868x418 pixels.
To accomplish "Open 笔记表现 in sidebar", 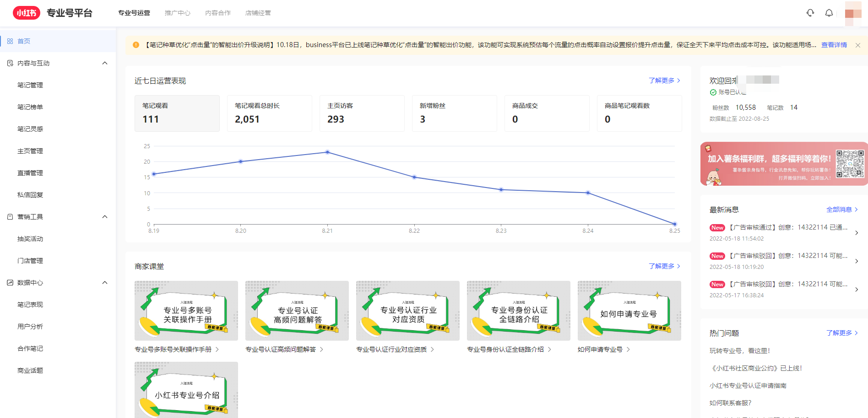I will [x=30, y=305].
